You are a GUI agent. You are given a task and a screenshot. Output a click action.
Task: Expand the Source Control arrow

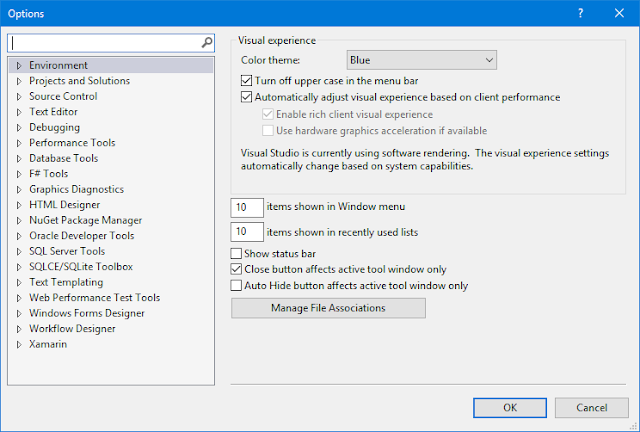click(x=19, y=96)
